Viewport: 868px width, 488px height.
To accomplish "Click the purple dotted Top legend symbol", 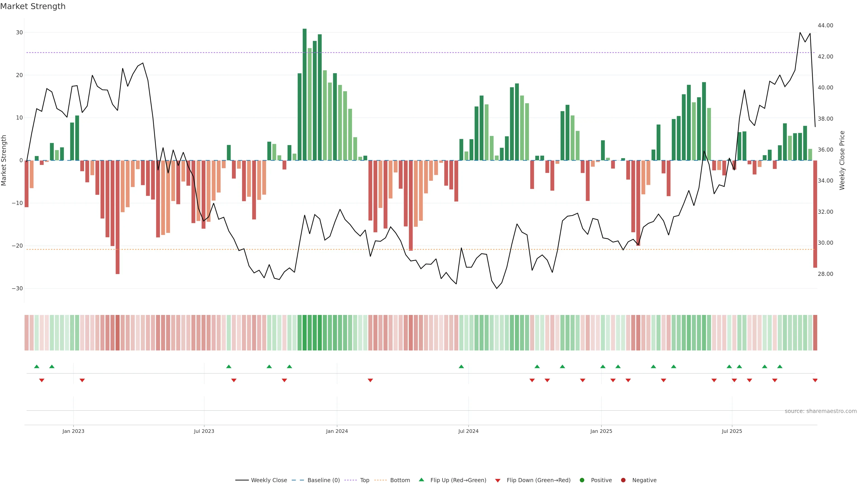I will tap(351, 480).
